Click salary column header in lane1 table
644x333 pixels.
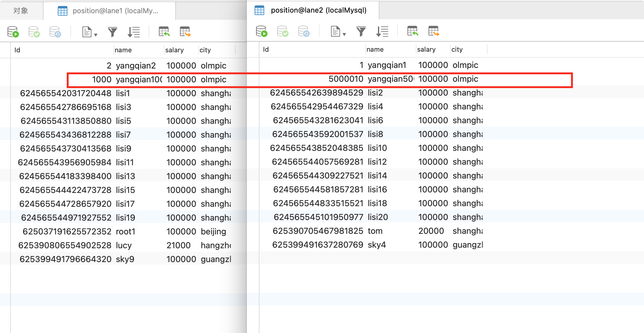pos(175,50)
